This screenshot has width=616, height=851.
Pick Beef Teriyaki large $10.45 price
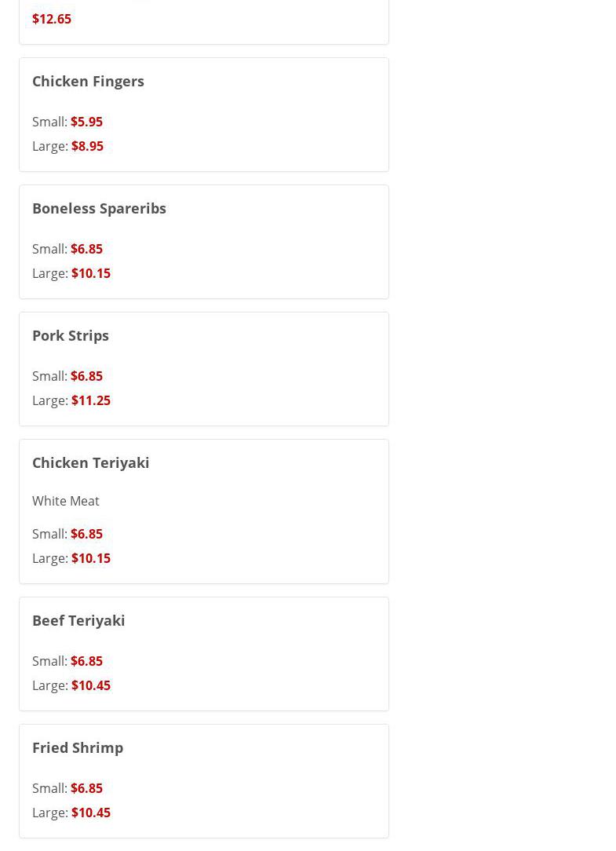click(x=90, y=685)
